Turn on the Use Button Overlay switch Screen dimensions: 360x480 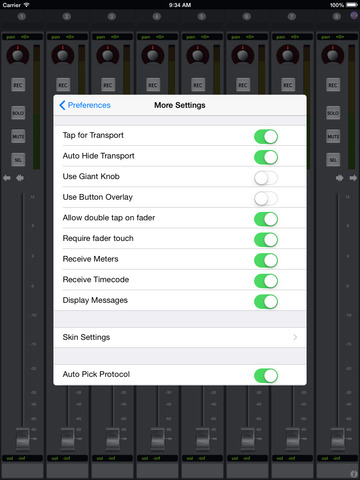[x=266, y=199]
